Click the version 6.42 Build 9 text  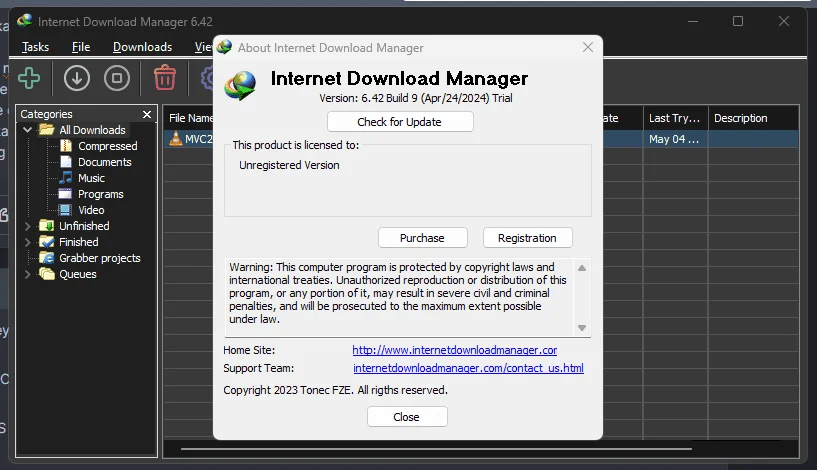(416, 98)
